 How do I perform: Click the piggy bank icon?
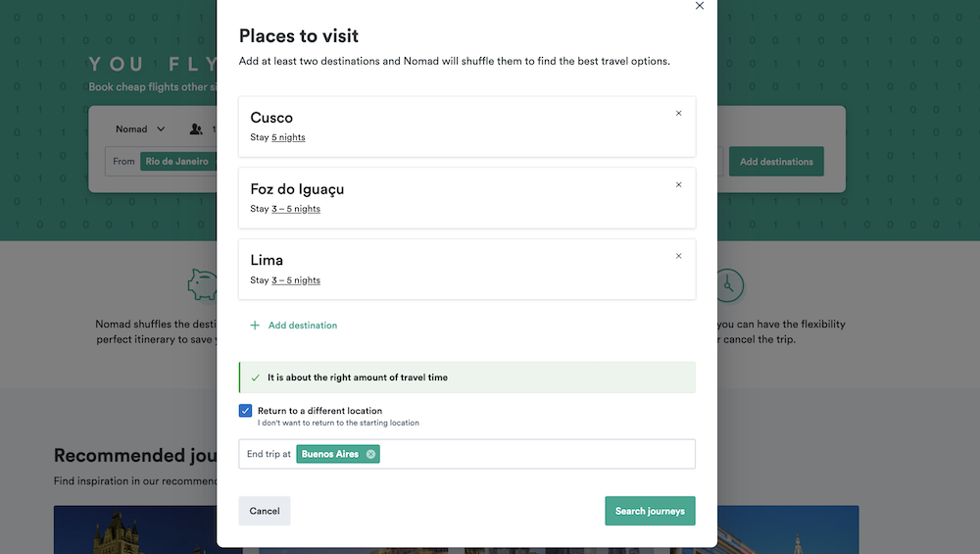pos(202,284)
